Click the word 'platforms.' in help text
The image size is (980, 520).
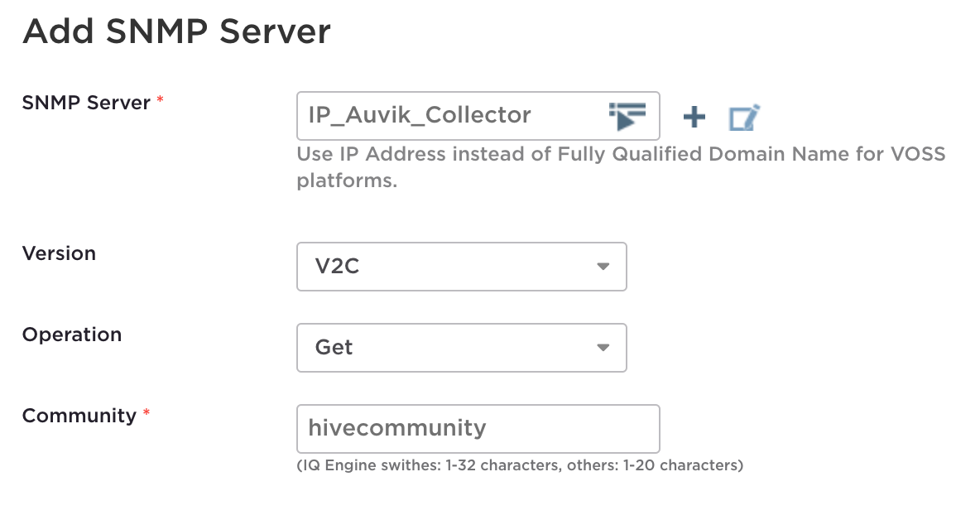[x=347, y=181]
